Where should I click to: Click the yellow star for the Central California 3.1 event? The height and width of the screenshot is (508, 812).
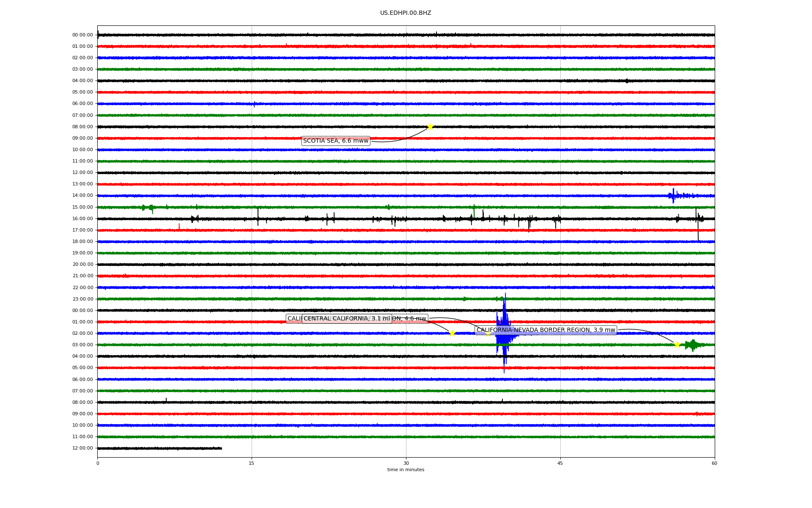coord(452,333)
